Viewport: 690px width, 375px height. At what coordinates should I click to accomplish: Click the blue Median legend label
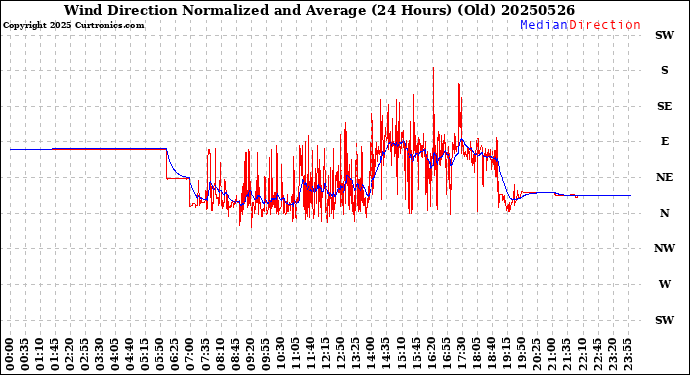point(544,25)
